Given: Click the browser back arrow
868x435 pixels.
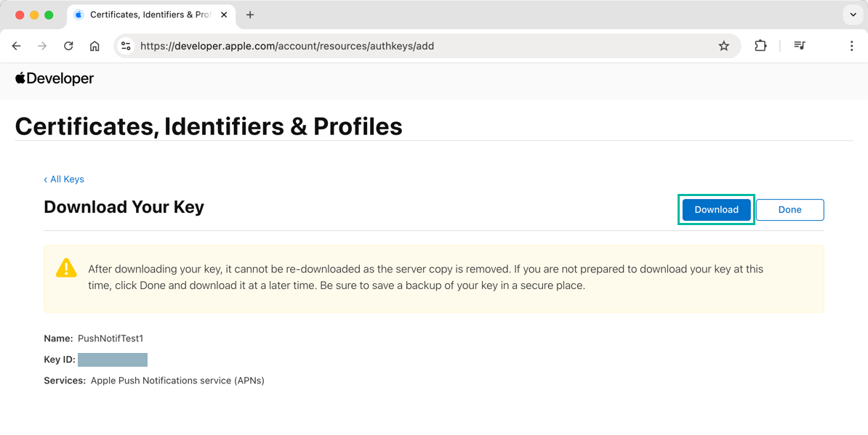Looking at the screenshot, I should click(x=17, y=46).
